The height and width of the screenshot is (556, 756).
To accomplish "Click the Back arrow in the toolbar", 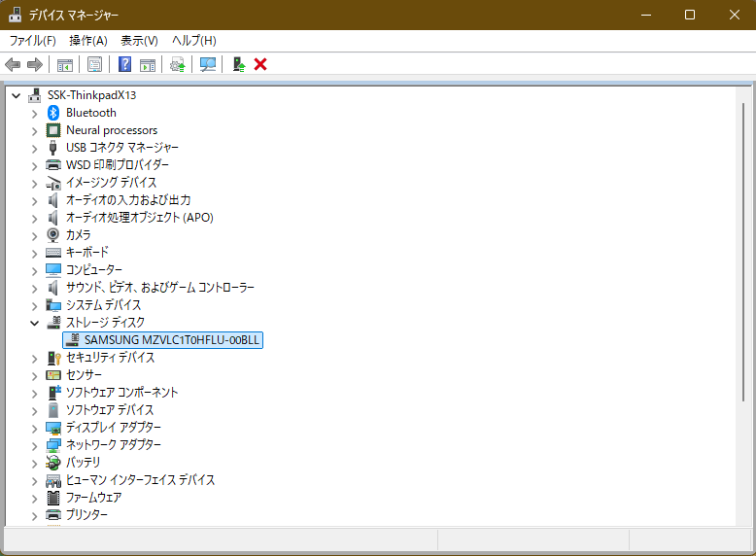I will [x=13, y=64].
